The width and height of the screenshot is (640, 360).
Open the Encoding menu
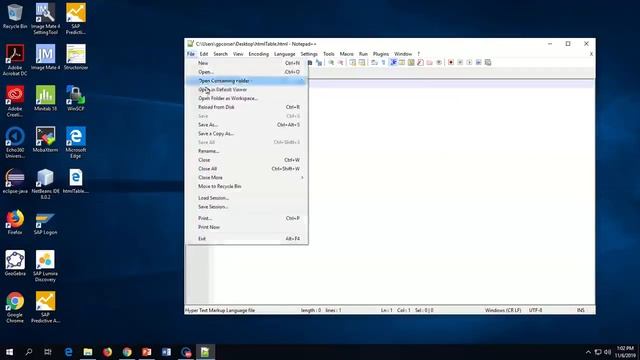pyautogui.click(x=258, y=54)
